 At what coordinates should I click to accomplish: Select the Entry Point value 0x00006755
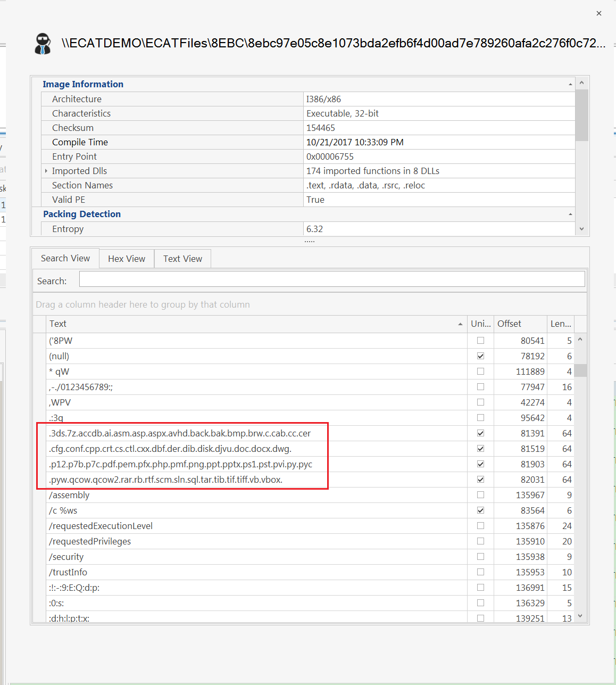tap(330, 156)
